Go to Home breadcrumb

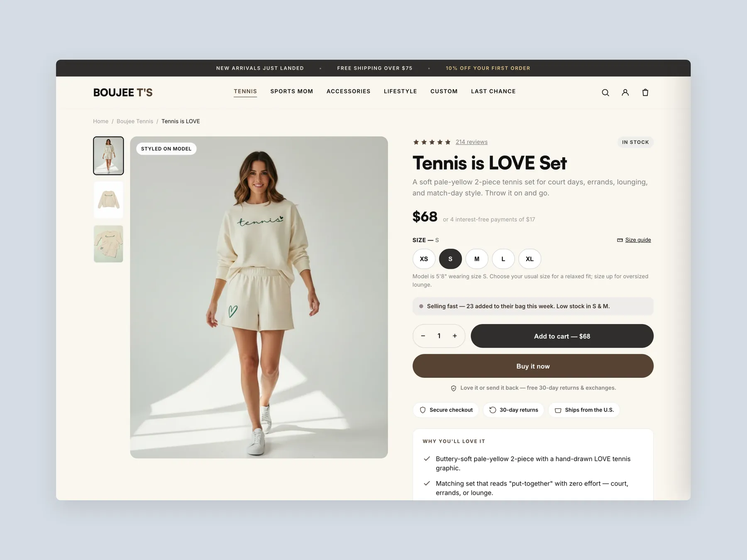(100, 121)
